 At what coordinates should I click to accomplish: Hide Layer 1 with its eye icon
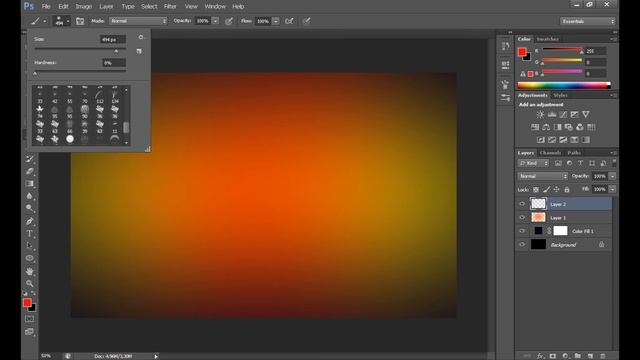[522, 218]
